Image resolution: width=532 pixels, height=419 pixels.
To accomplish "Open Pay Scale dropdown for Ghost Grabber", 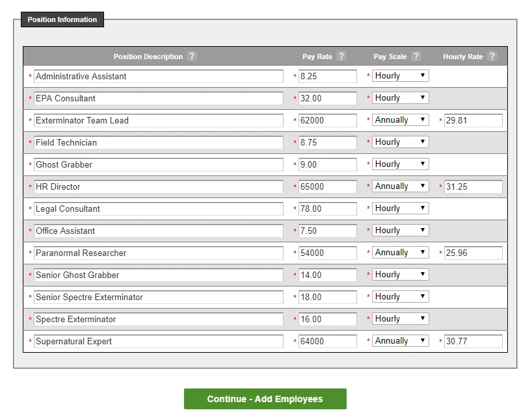I will click(401, 164).
